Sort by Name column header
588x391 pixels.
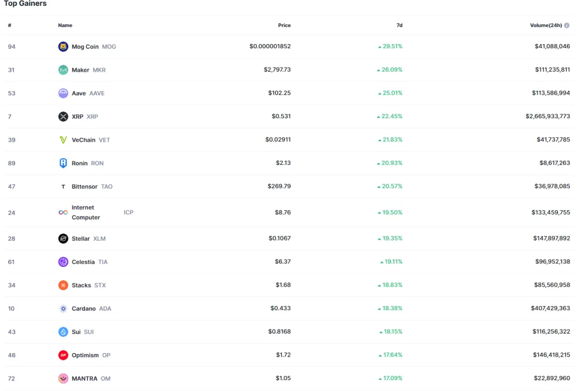65,25
